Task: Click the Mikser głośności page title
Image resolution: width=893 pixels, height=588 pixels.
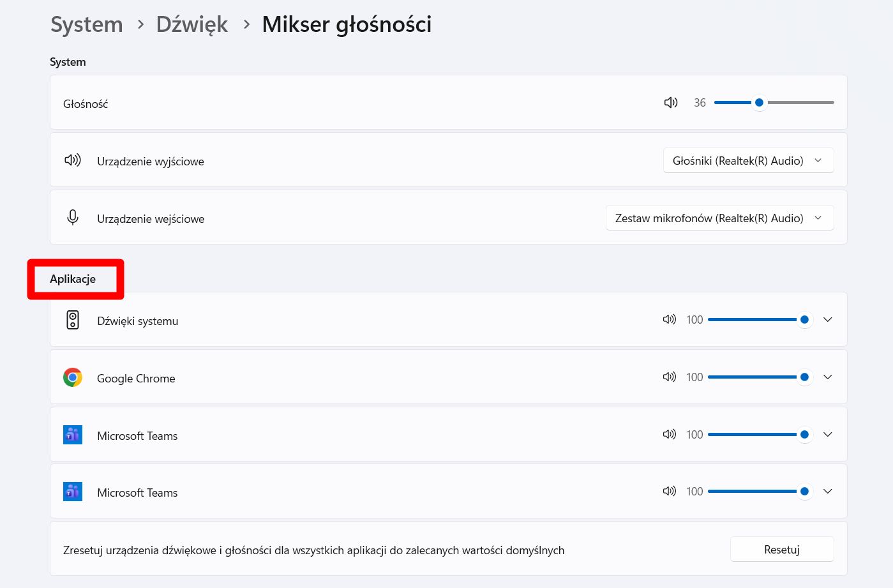Action: coord(347,24)
